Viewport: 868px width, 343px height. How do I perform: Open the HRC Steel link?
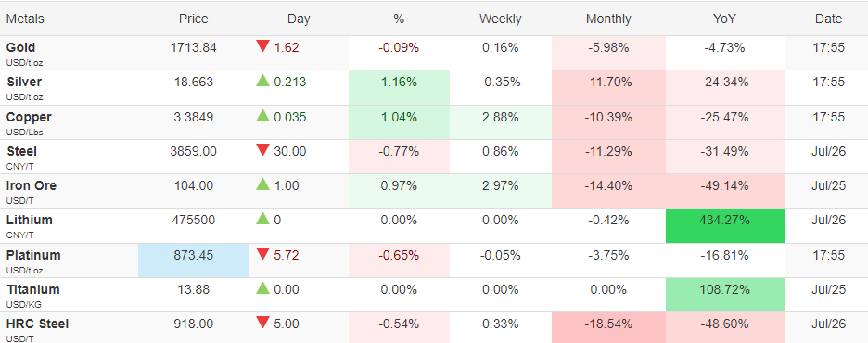tap(37, 324)
